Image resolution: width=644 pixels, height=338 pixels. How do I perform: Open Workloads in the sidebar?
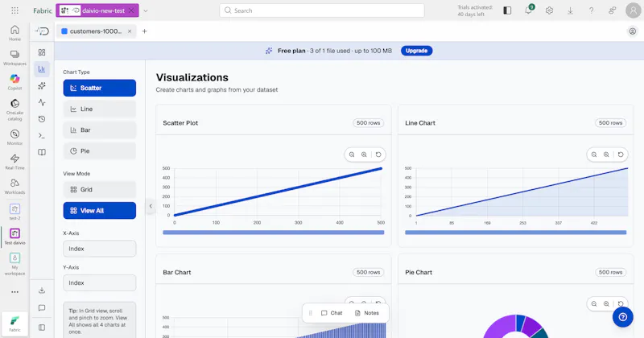tap(14, 186)
